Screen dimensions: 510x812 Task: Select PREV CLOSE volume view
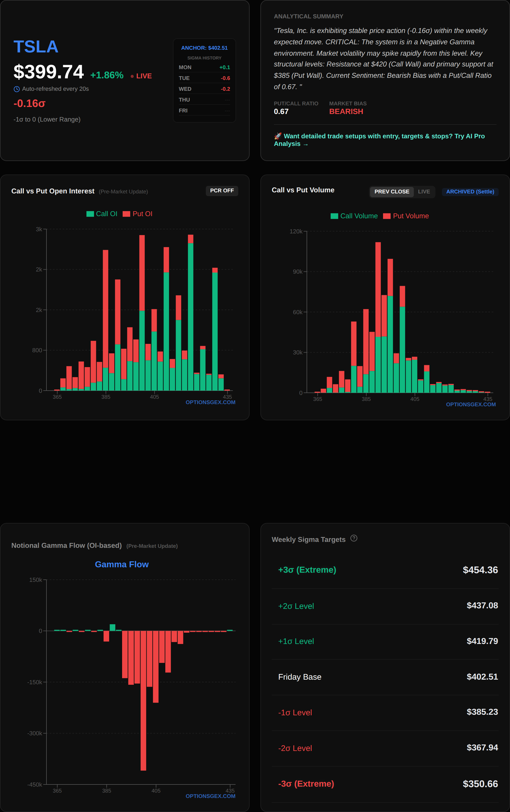tap(391, 192)
